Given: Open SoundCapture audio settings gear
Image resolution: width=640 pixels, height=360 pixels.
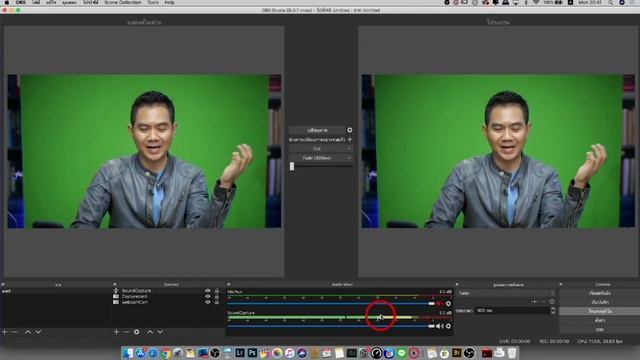Looking at the screenshot, I should [x=448, y=326].
